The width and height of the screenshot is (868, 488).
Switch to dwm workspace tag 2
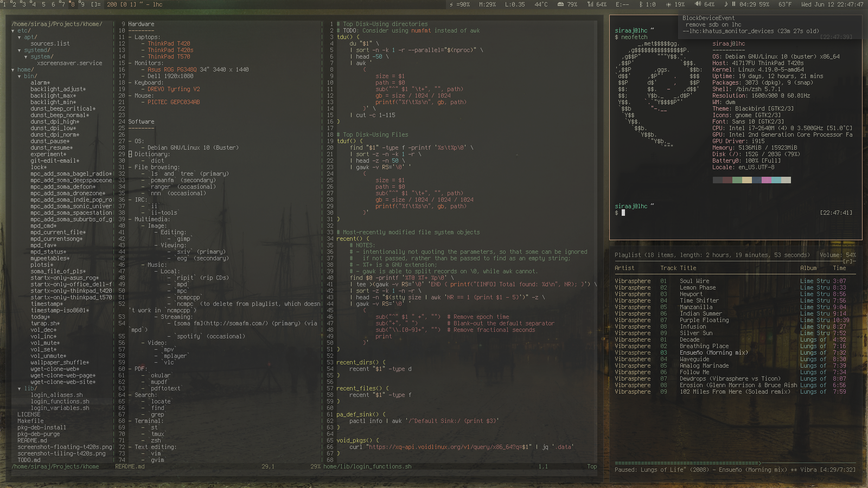14,4
